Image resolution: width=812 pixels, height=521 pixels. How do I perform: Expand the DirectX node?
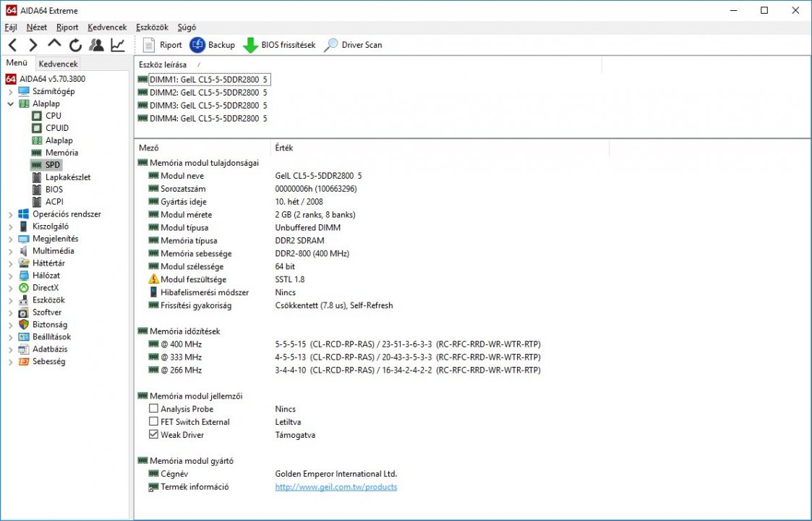click(10, 288)
